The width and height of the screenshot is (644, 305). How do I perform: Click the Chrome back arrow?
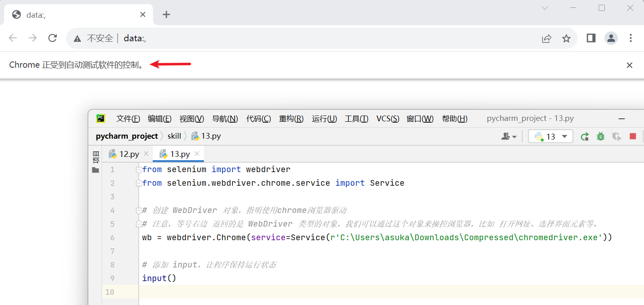coord(13,38)
